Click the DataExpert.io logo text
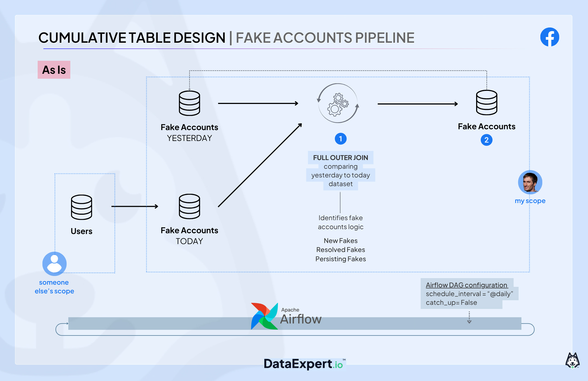588x381 pixels. (x=303, y=364)
